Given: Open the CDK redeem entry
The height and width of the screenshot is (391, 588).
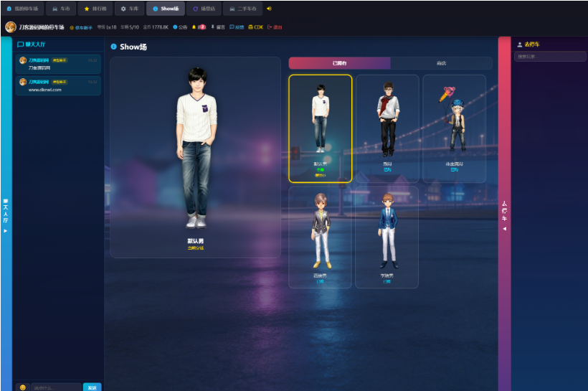Looking at the screenshot, I should click(x=256, y=27).
